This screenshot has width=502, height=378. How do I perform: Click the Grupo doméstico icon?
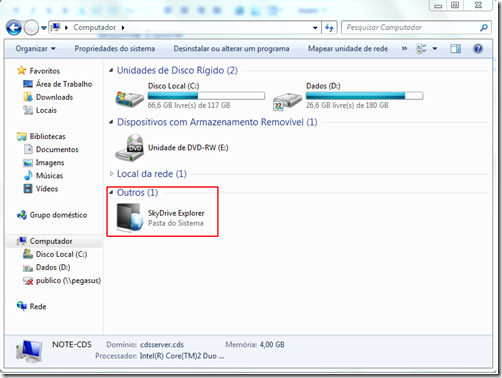point(22,215)
